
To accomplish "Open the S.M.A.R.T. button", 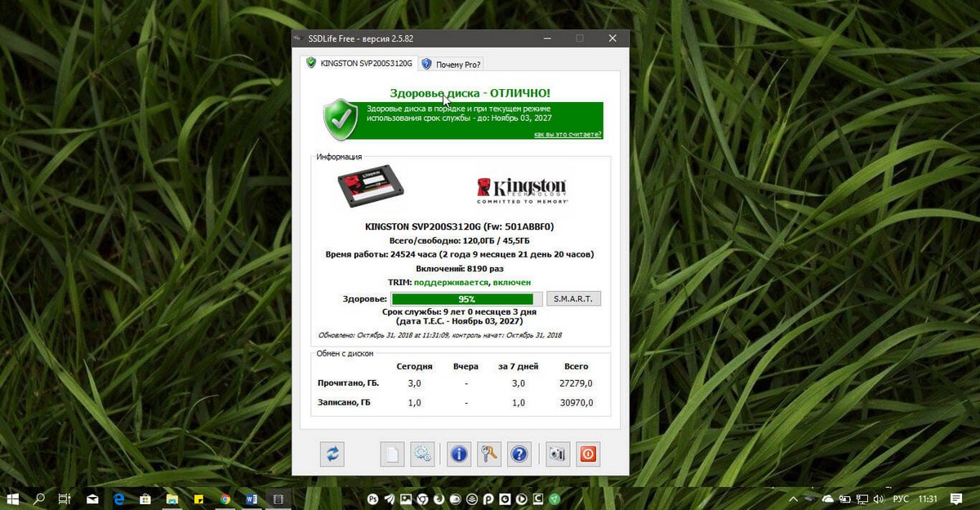I will pos(573,298).
